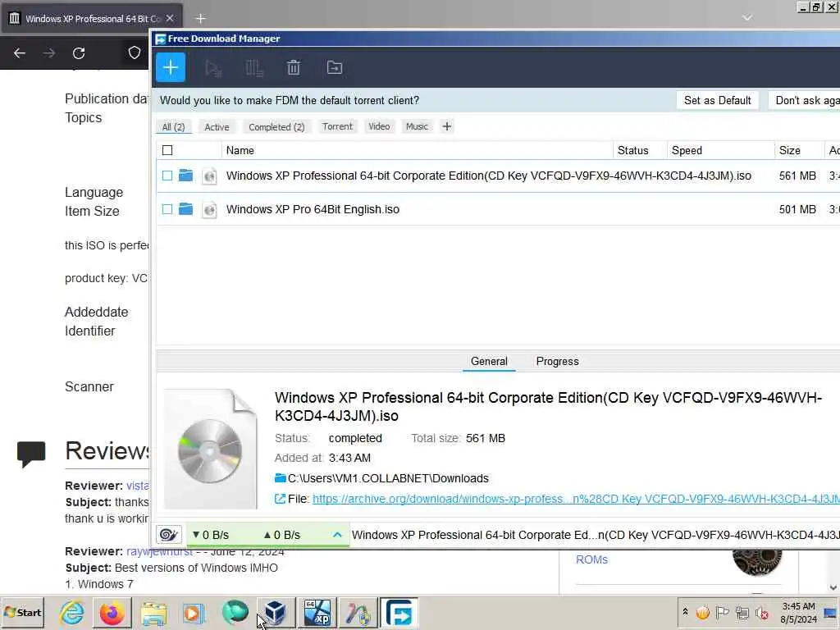Select the Video filter tab
Image resolution: width=840 pixels, height=630 pixels.
(x=379, y=126)
